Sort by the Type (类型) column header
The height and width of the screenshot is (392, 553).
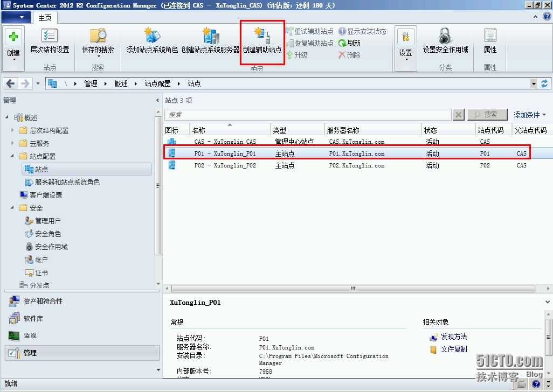(x=297, y=130)
